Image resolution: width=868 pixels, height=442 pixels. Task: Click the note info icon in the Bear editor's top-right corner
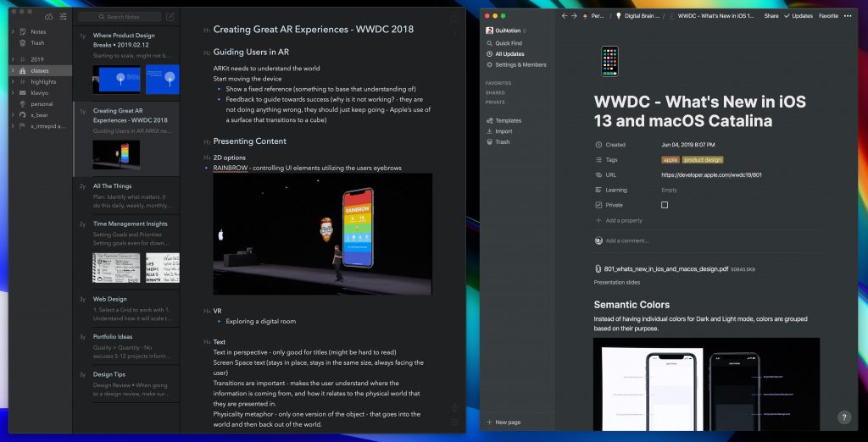[x=454, y=19]
